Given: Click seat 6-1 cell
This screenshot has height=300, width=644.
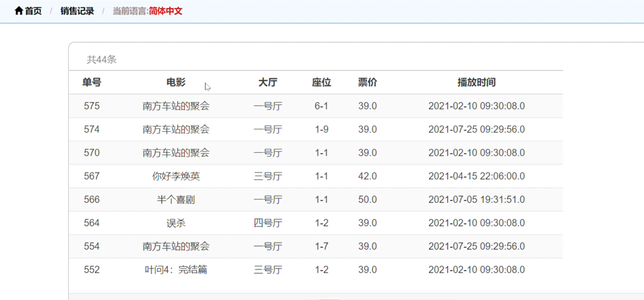Looking at the screenshot, I should click(321, 106).
